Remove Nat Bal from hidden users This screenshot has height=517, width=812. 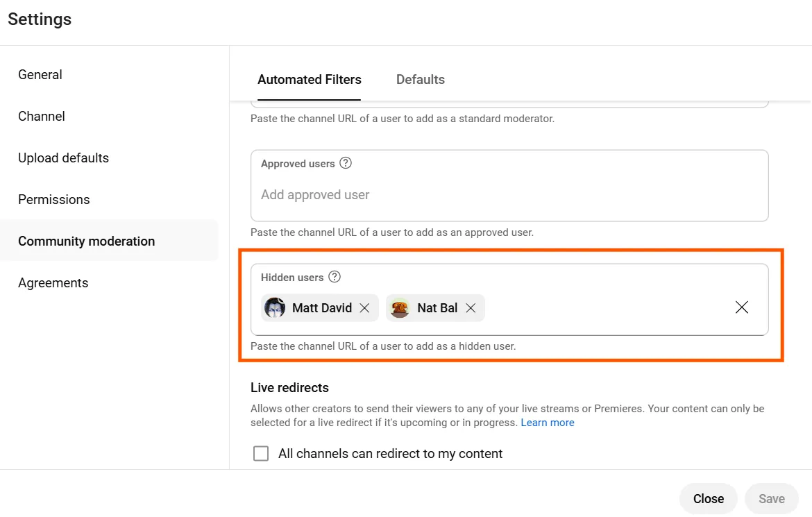click(x=471, y=307)
